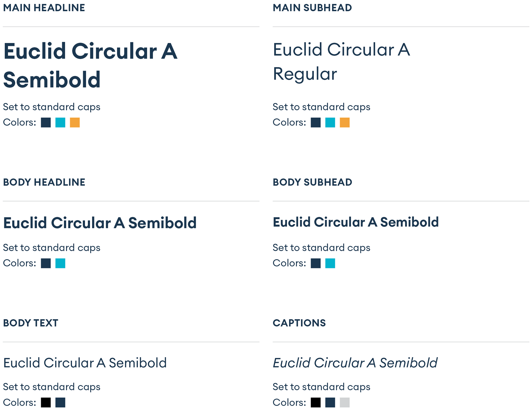Select the navy swatch under Body Text
532x413 pixels.
(60, 402)
